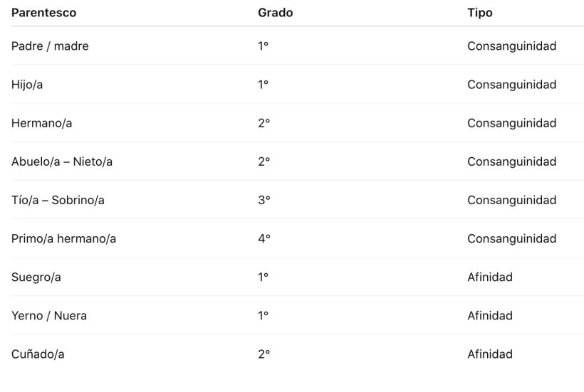The height and width of the screenshot is (392, 584).
Task: Click Consanguinidad in the Padre / madre row
Action: (x=511, y=46)
